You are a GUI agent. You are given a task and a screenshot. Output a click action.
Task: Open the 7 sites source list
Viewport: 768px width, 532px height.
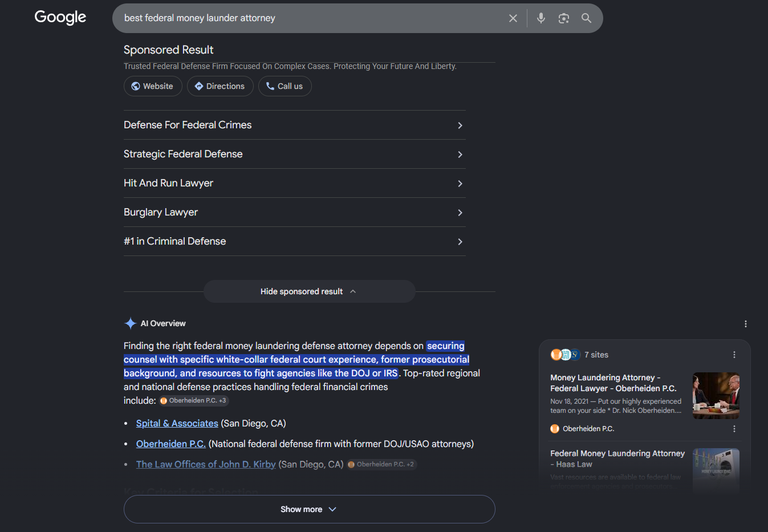pos(580,355)
